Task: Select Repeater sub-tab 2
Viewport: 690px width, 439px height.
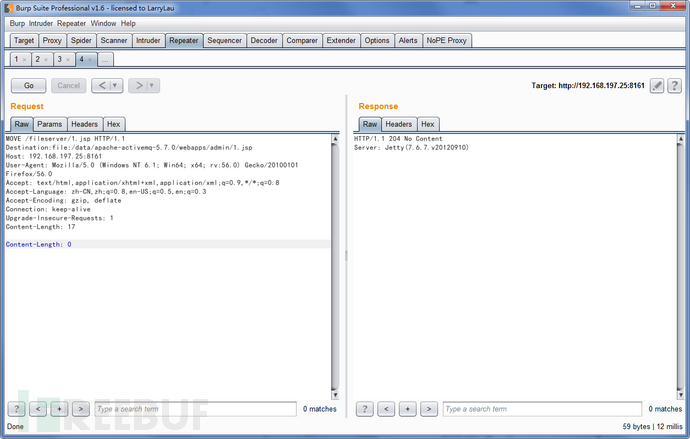Action: 38,59
